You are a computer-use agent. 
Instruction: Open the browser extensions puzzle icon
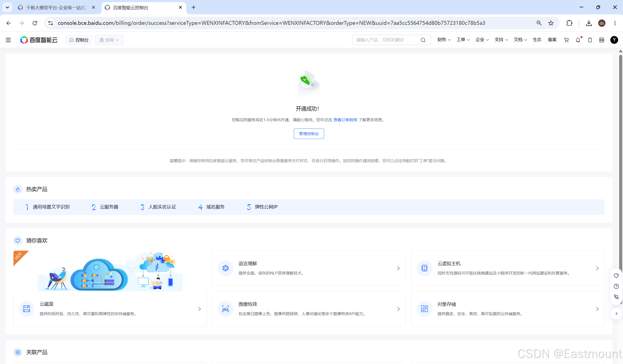click(x=569, y=23)
